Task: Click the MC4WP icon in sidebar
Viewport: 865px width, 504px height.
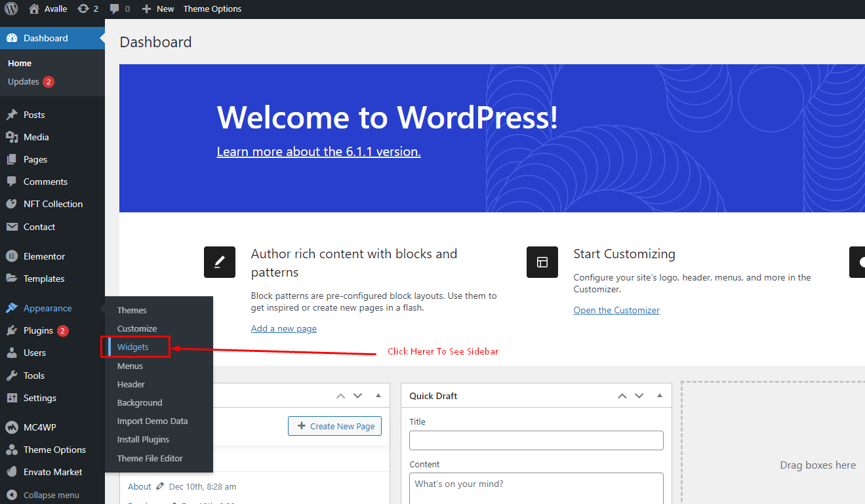Action: tap(12, 427)
